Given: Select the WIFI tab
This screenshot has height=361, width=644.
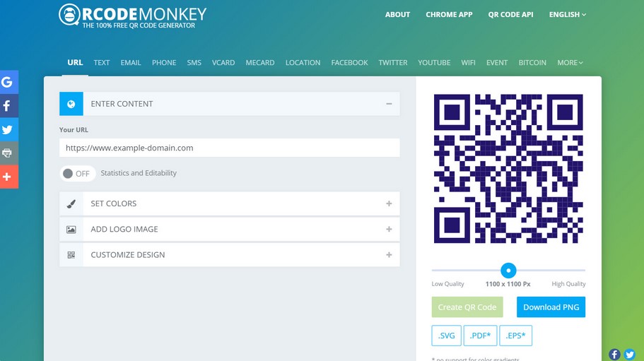Looking at the screenshot, I should (468, 63).
